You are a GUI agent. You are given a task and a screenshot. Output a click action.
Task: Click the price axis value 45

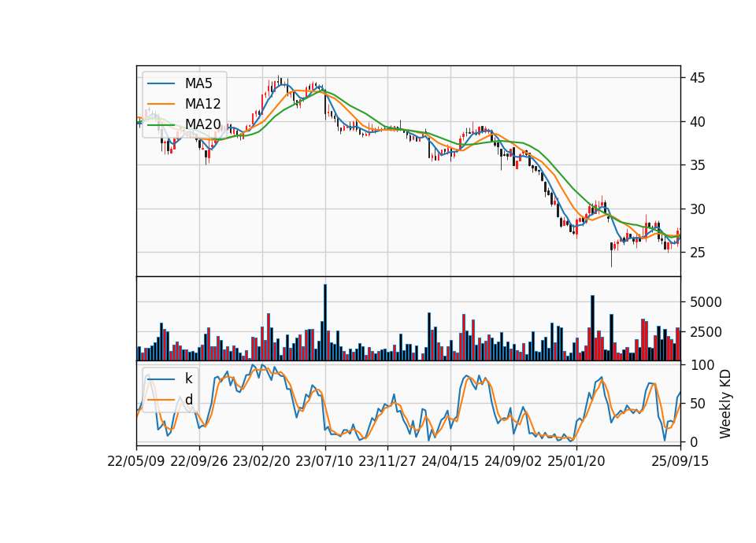(x=697, y=78)
